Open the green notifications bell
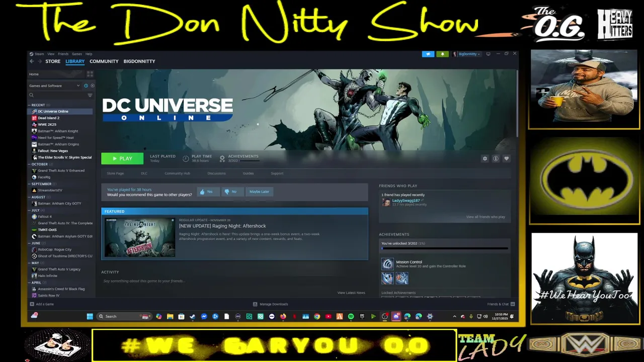This screenshot has height=362, width=644. click(442, 54)
